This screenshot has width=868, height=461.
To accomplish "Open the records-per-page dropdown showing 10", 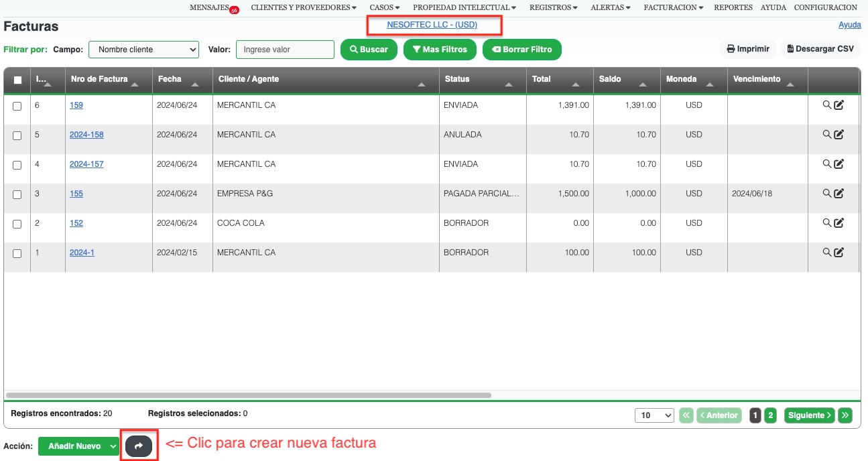I will [654, 415].
